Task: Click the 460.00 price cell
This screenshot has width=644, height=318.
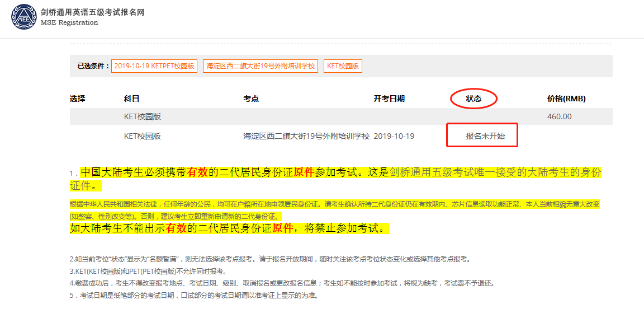Action: [560, 116]
